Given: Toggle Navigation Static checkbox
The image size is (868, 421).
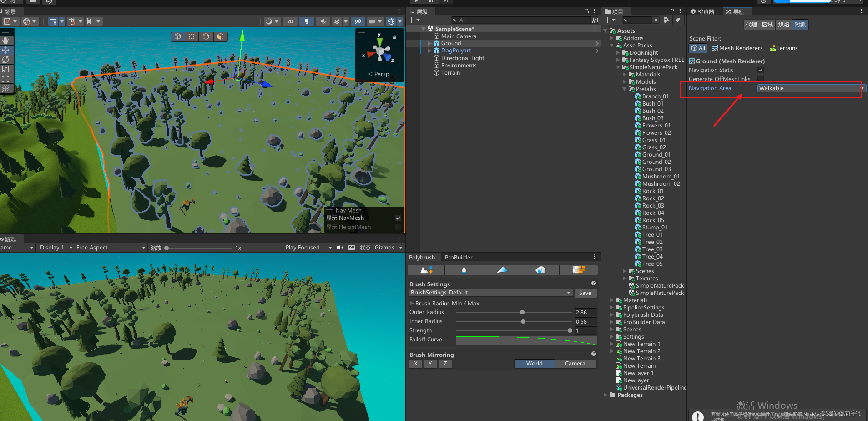Looking at the screenshot, I should pyautogui.click(x=761, y=70).
